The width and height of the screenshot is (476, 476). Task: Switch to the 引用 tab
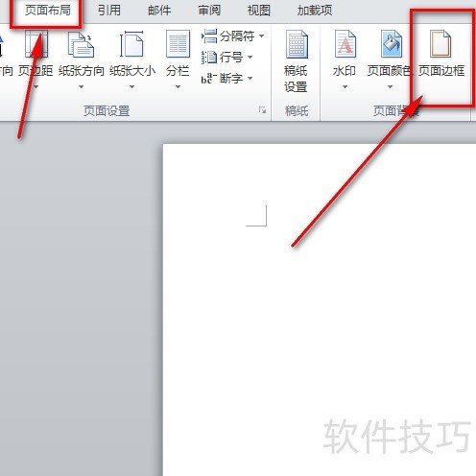(x=109, y=11)
